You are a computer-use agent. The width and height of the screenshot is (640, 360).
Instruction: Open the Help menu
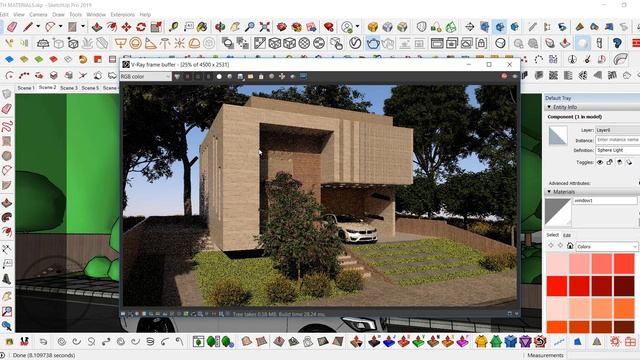coord(145,14)
